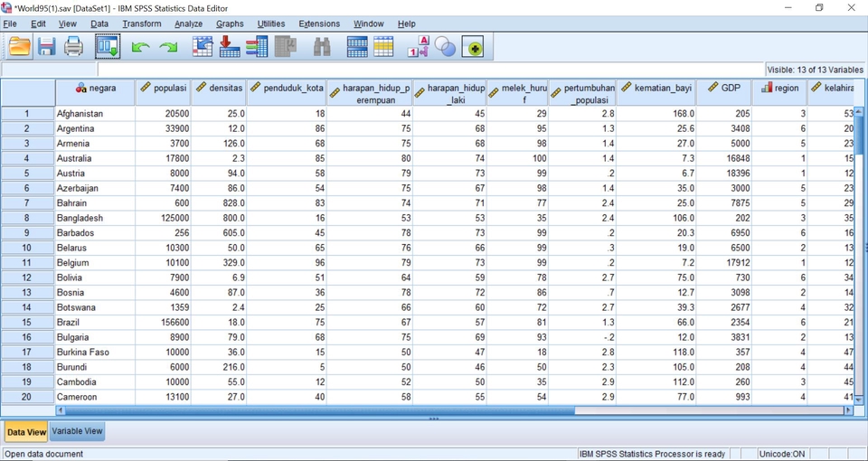Select row header number 15
Image resolution: width=868 pixels, height=461 pixels.
(x=27, y=323)
